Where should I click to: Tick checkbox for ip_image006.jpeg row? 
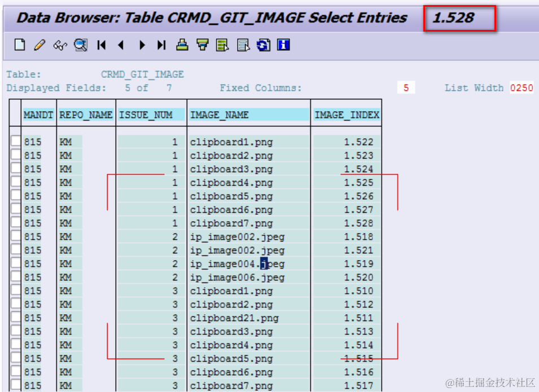click(15, 276)
